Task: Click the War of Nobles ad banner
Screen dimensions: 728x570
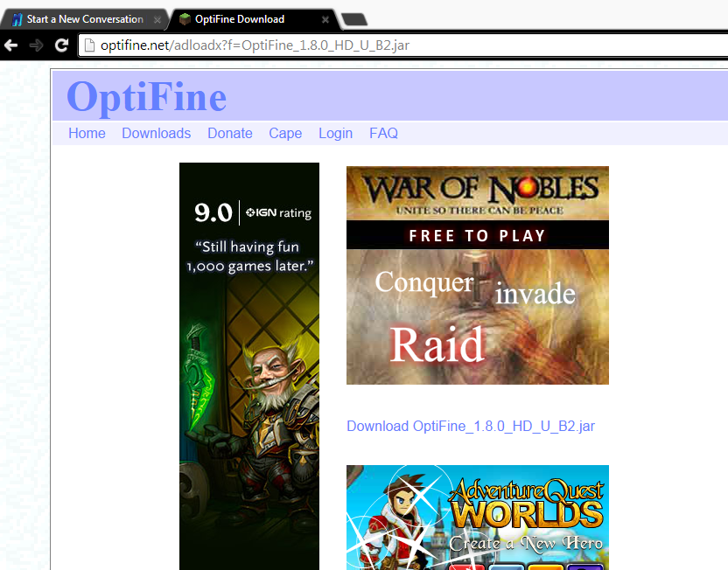Action: coord(477,275)
